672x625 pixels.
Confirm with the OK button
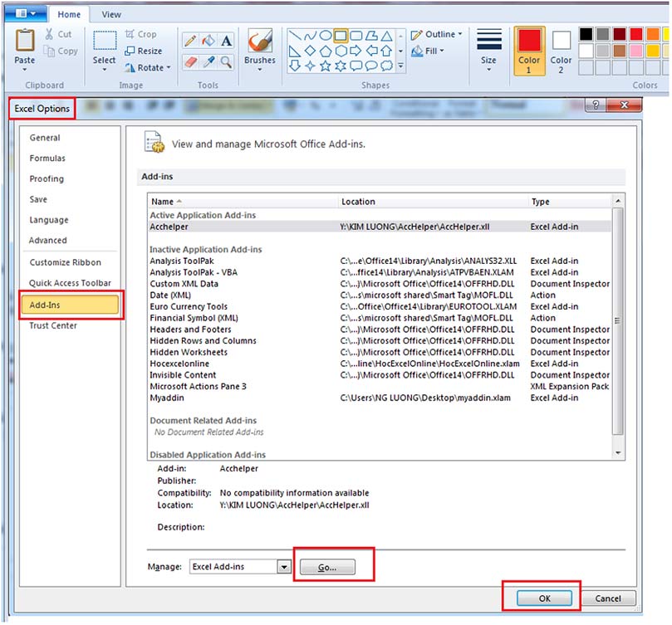(544, 598)
